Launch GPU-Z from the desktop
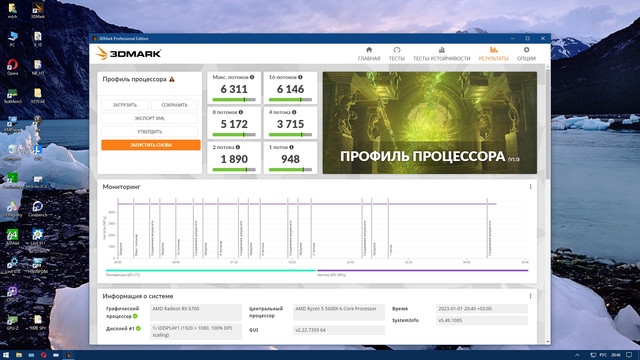Screen dimensions: 640x360 tap(12, 322)
